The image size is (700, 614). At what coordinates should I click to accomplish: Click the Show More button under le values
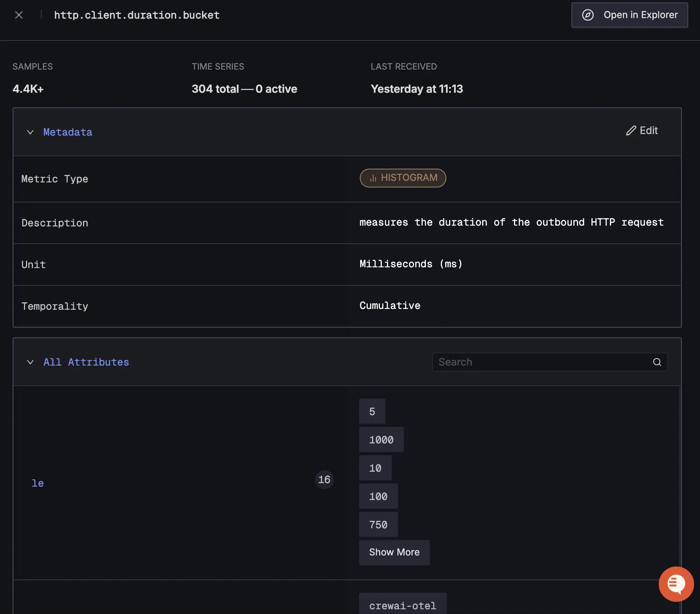pyautogui.click(x=394, y=552)
